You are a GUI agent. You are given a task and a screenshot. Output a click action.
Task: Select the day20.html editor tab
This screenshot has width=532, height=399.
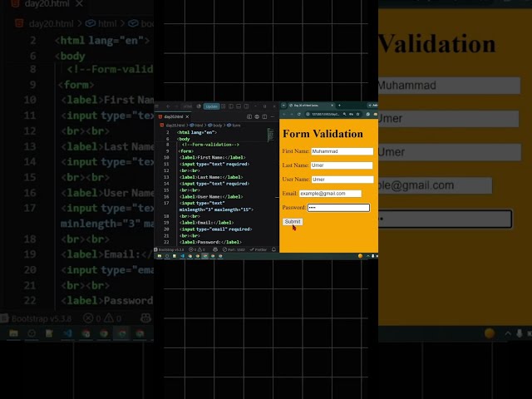[174, 116]
